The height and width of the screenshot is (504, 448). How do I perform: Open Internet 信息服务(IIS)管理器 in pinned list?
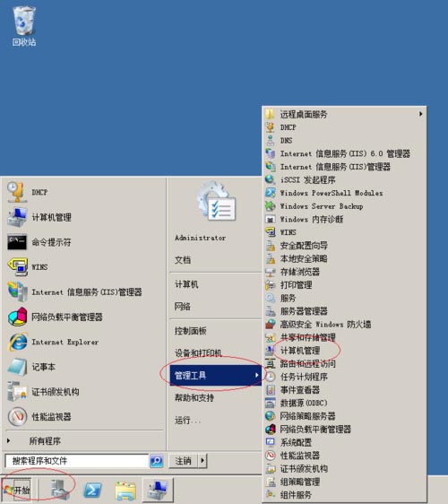pyautogui.click(x=87, y=292)
